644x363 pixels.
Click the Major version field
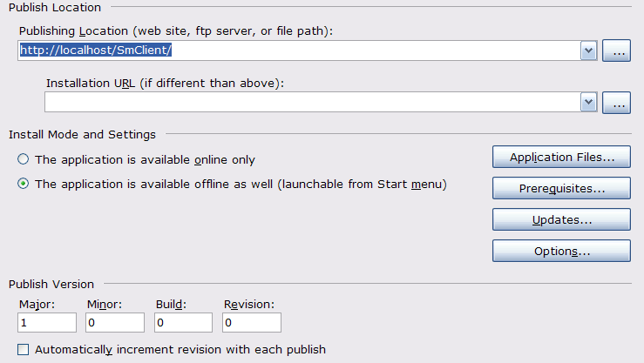(x=47, y=323)
